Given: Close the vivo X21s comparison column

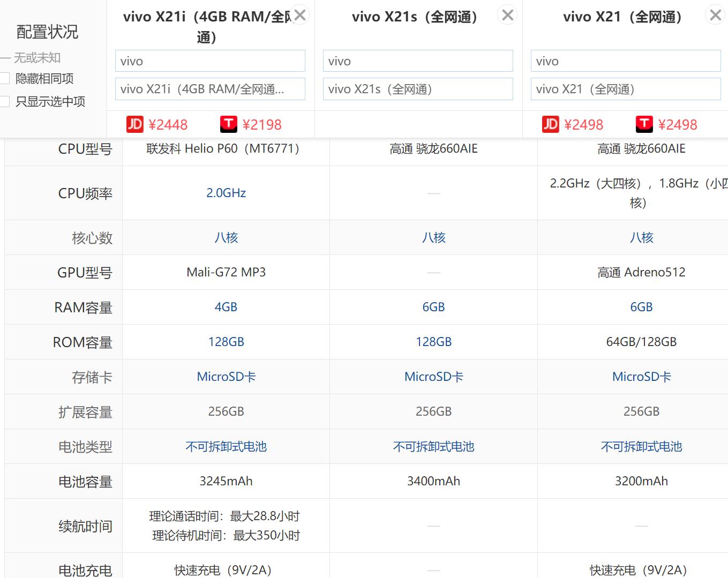Looking at the screenshot, I should (x=507, y=15).
